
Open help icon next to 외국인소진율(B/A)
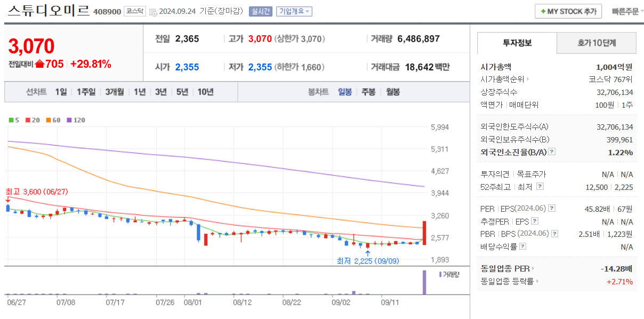pyautogui.click(x=552, y=152)
